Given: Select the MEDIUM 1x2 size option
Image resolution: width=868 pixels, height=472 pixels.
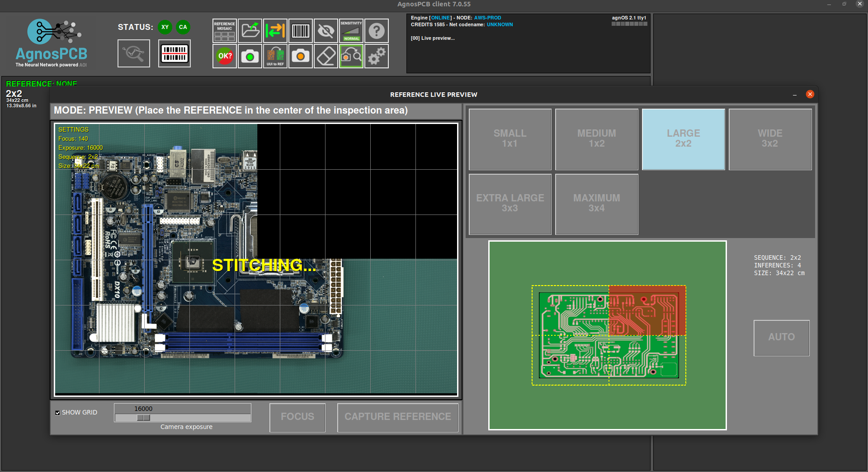Looking at the screenshot, I should point(597,139).
